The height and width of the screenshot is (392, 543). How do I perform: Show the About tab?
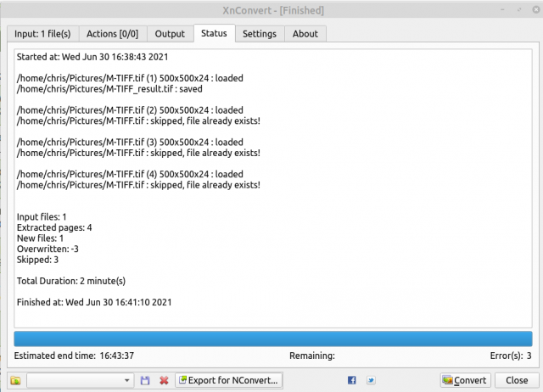(305, 34)
